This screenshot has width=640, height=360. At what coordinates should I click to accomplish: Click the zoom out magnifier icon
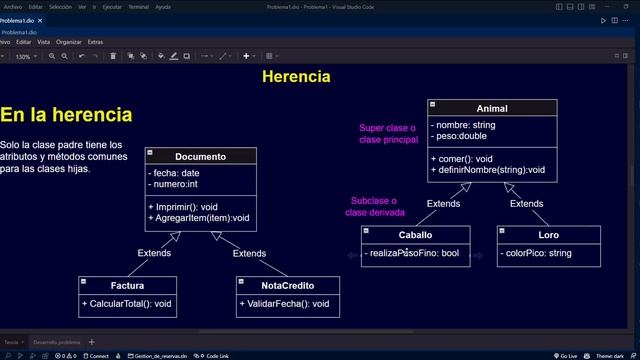pyautogui.click(x=64, y=56)
